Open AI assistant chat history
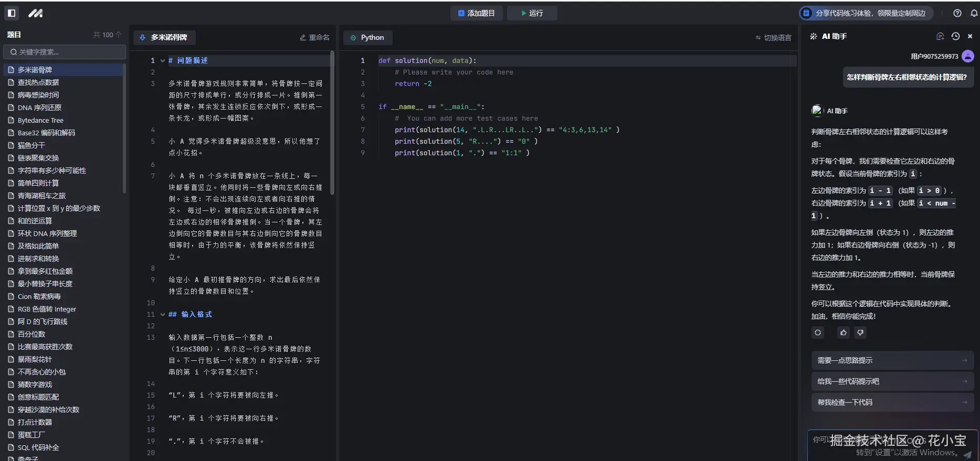Viewport: 980px width, 461px height. coord(955,36)
